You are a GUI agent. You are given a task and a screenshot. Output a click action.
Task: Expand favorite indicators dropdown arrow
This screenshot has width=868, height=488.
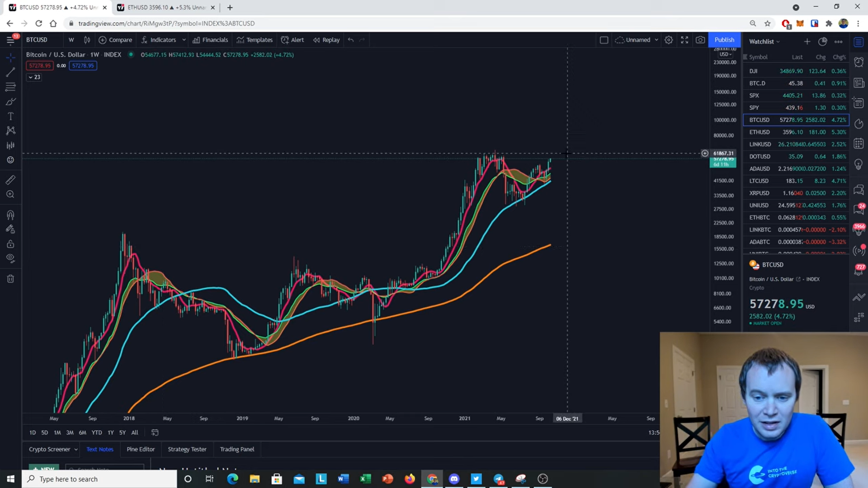click(184, 40)
